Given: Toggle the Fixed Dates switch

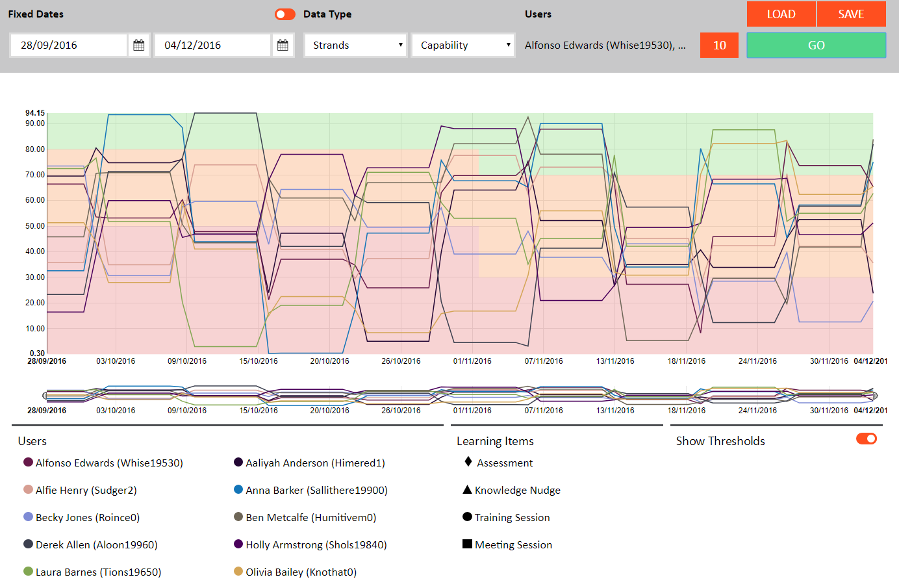Looking at the screenshot, I should [x=285, y=14].
